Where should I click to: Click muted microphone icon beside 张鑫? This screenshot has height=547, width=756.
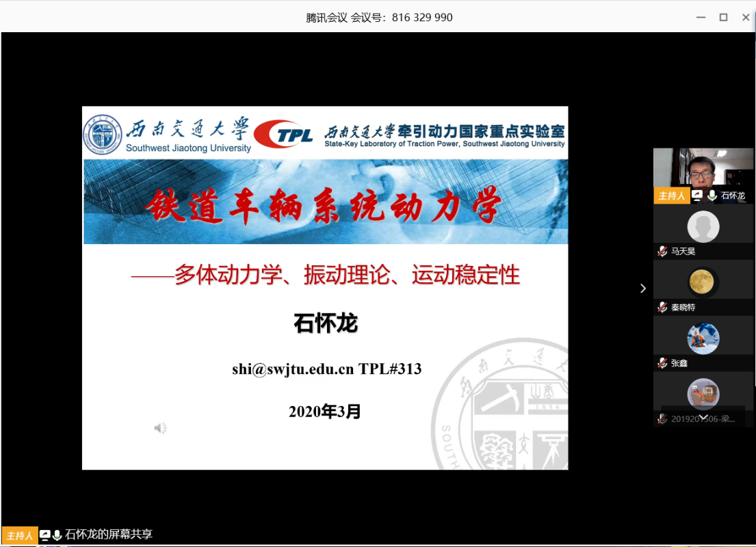[x=662, y=363]
